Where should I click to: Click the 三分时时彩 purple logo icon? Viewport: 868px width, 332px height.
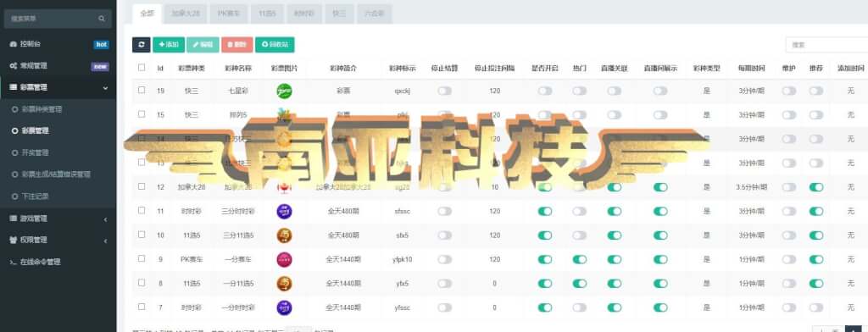285,212
